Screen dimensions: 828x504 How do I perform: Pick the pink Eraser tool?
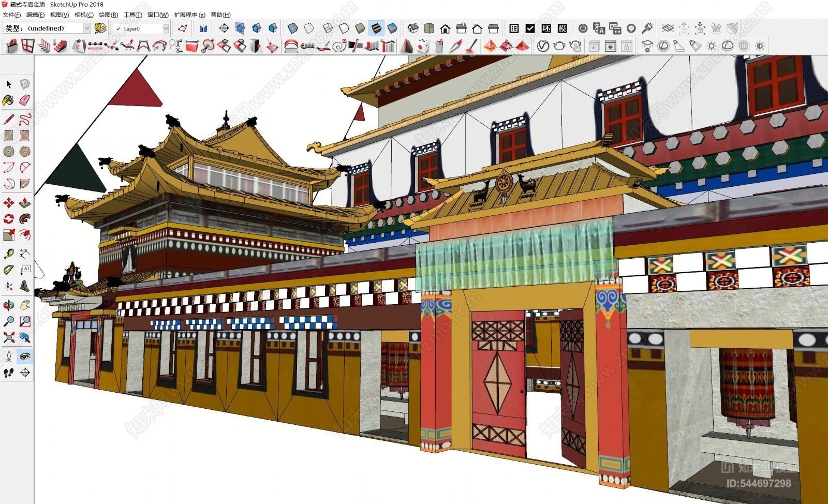tap(24, 99)
